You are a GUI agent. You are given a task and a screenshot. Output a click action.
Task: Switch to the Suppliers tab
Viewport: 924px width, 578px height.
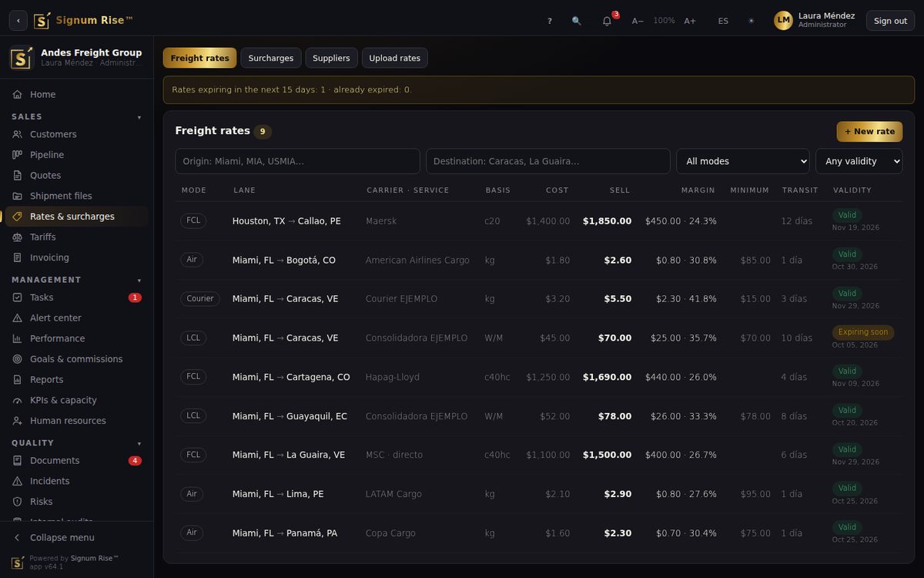[331, 58]
